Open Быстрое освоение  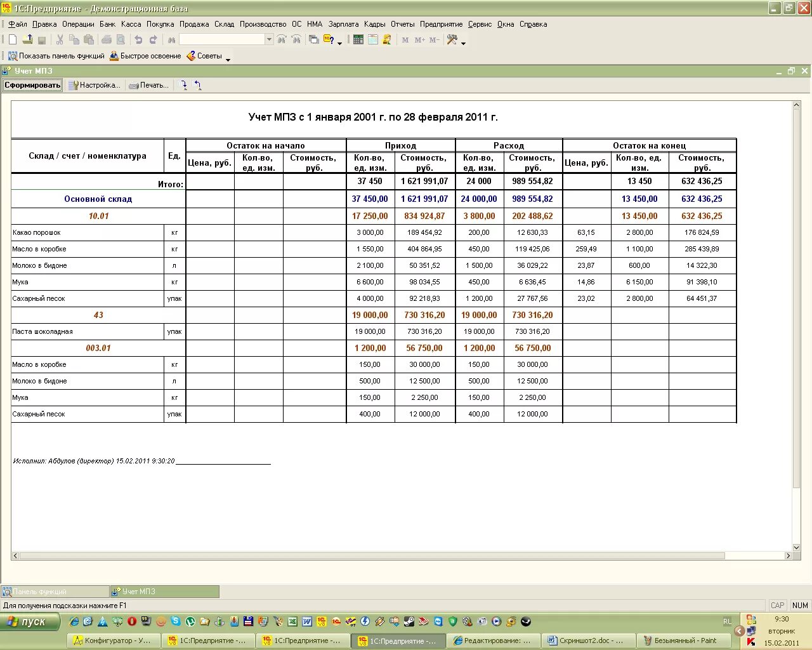[145, 56]
